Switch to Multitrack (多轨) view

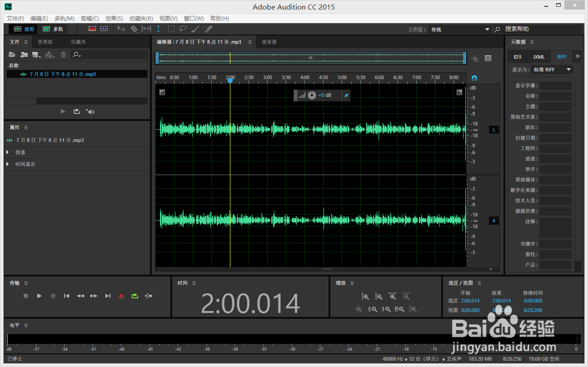pos(53,29)
